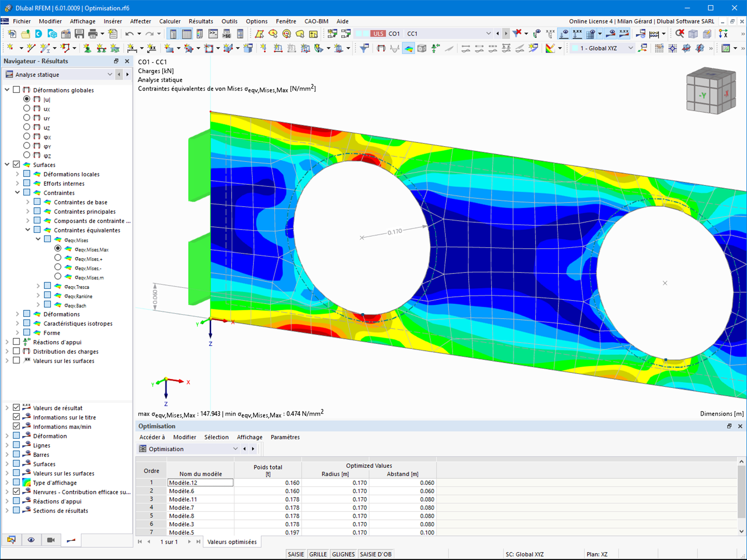This screenshot has width=747, height=560.
Task: Open the Résultats menu
Action: [x=201, y=21]
